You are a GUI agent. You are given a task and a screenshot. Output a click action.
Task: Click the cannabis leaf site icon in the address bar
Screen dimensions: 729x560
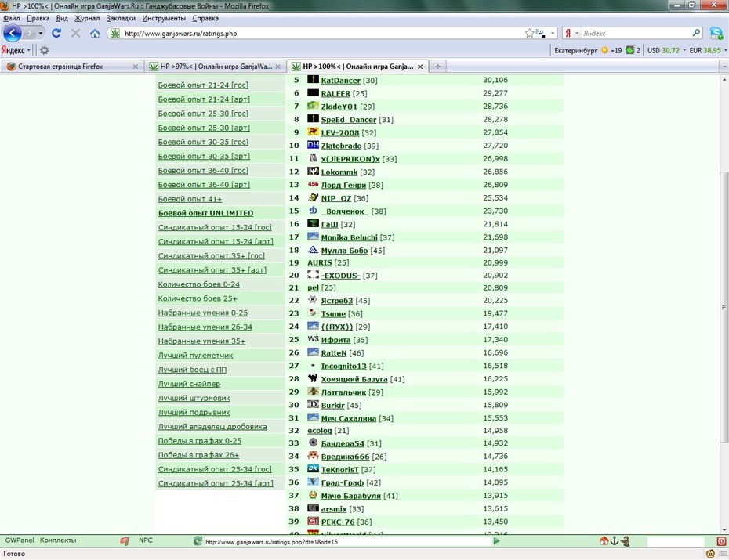point(114,33)
